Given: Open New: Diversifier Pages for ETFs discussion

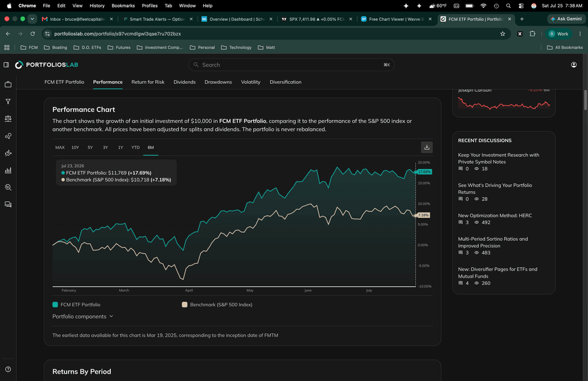Looking at the screenshot, I should [x=498, y=272].
